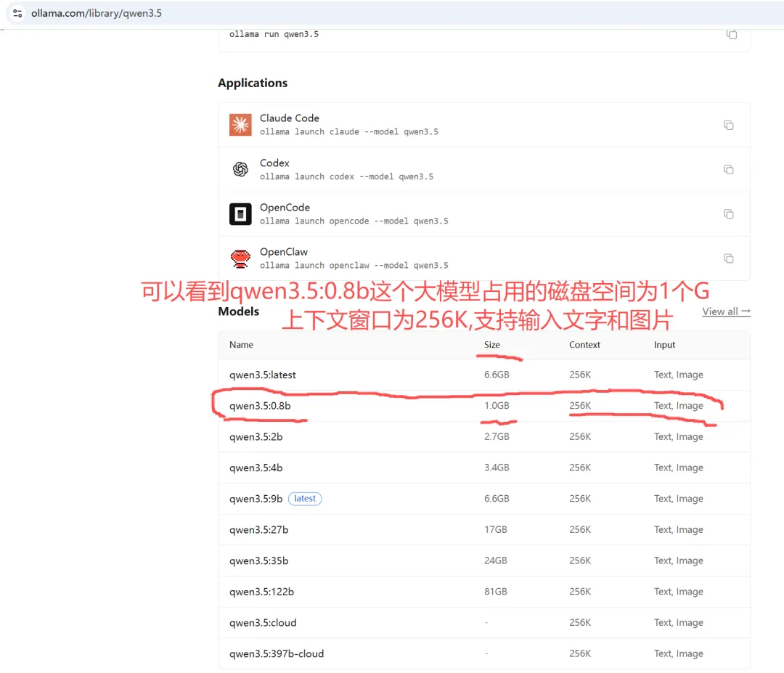This screenshot has height=673, width=784.
Task: Click the Codex knot logo
Action: [x=240, y=169]
